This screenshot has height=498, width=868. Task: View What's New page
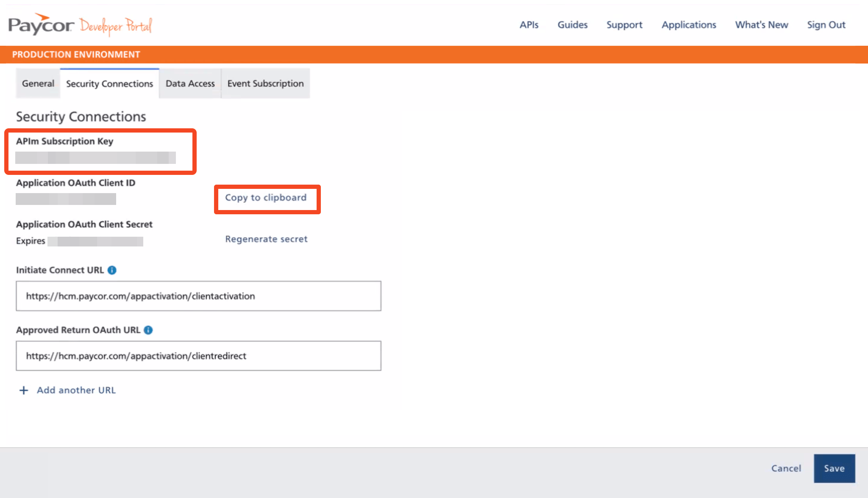[x=762, y=25]
